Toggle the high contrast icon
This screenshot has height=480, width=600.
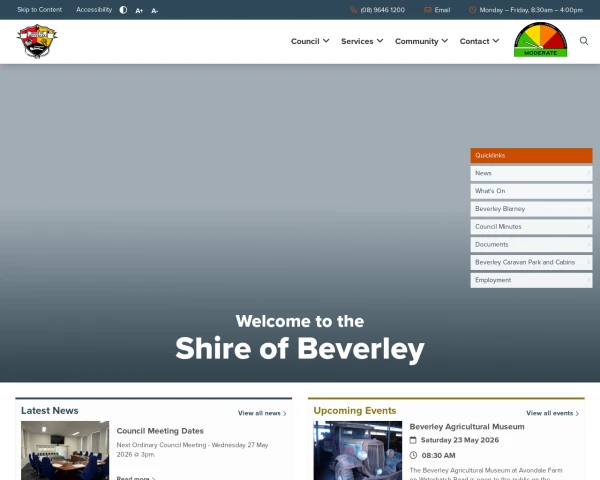123,10
